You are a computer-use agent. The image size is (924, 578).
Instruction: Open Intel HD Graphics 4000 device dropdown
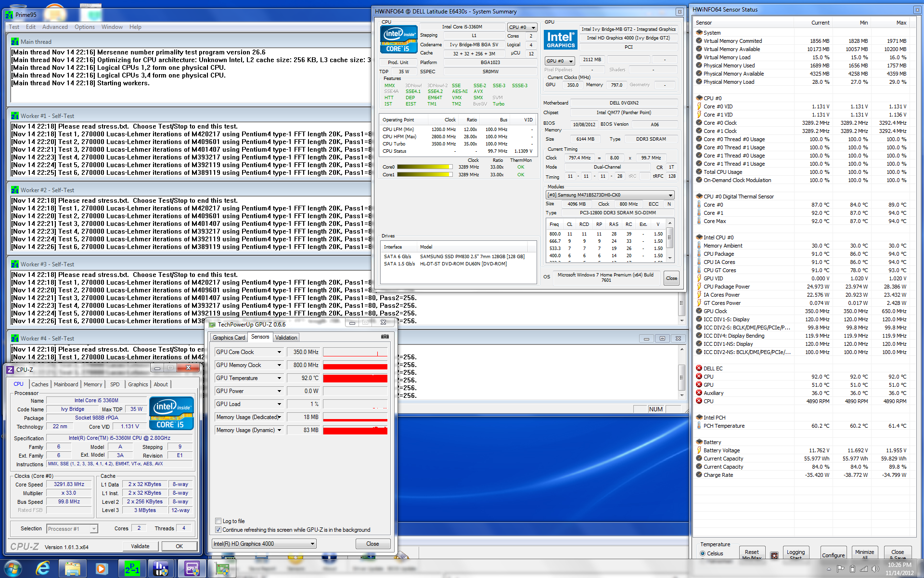point(264,544)
